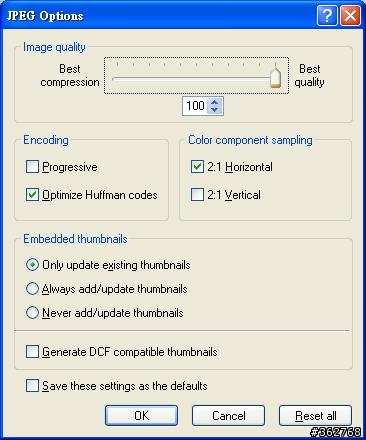Screen dimensions: 366x440
Task: Enable the Progressive encoding checkbox
Action: (32, 167)
